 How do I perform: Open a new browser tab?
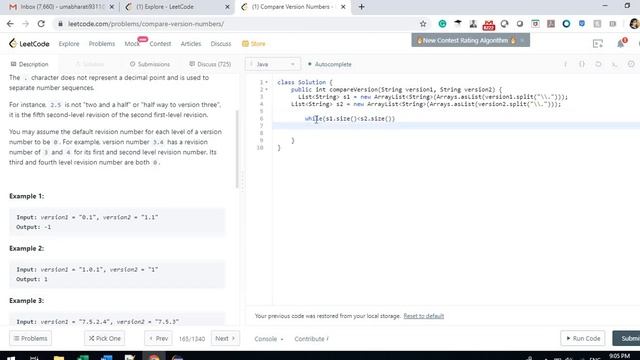tap(361, 7)
